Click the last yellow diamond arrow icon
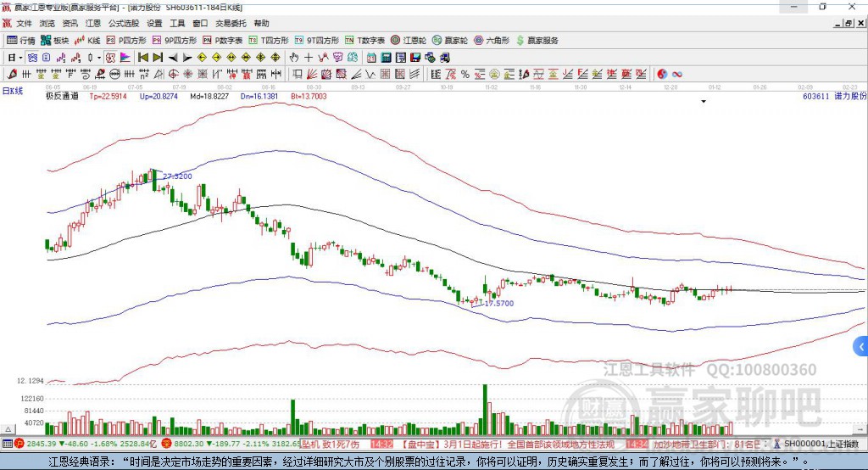 pyautogui.click(x=275, y=58)
